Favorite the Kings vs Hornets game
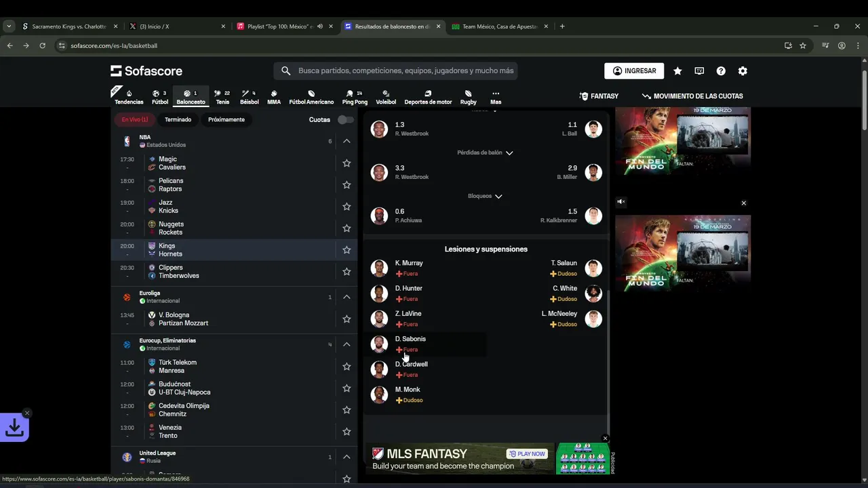868x488 pixels. (347, 250)
